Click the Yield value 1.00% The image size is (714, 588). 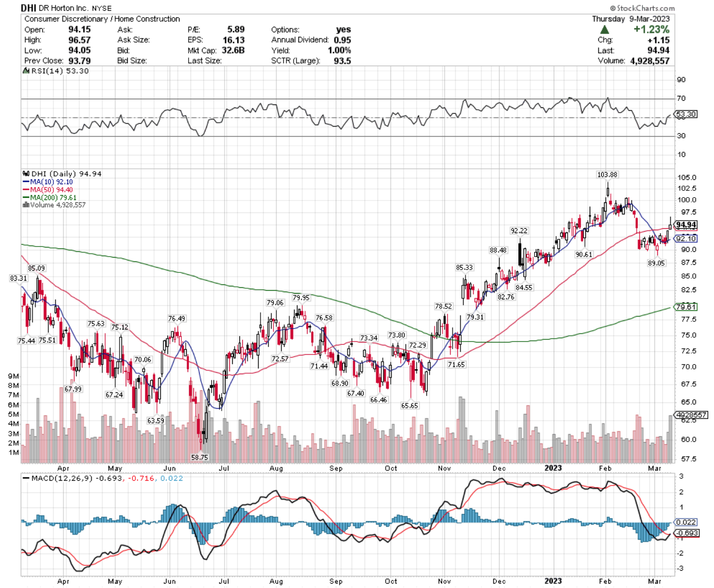pyautogui.click(x=340, y=50)
